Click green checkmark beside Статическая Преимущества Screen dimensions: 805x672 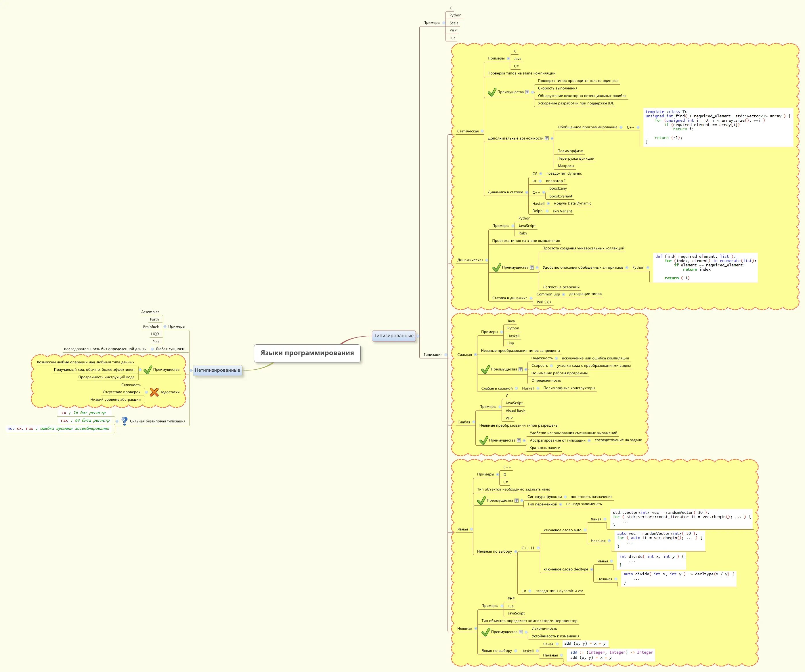coord(492,92)
